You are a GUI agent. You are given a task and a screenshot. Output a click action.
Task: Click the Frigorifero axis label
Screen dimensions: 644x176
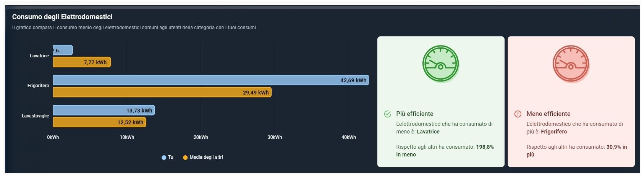tap(38, 86)
